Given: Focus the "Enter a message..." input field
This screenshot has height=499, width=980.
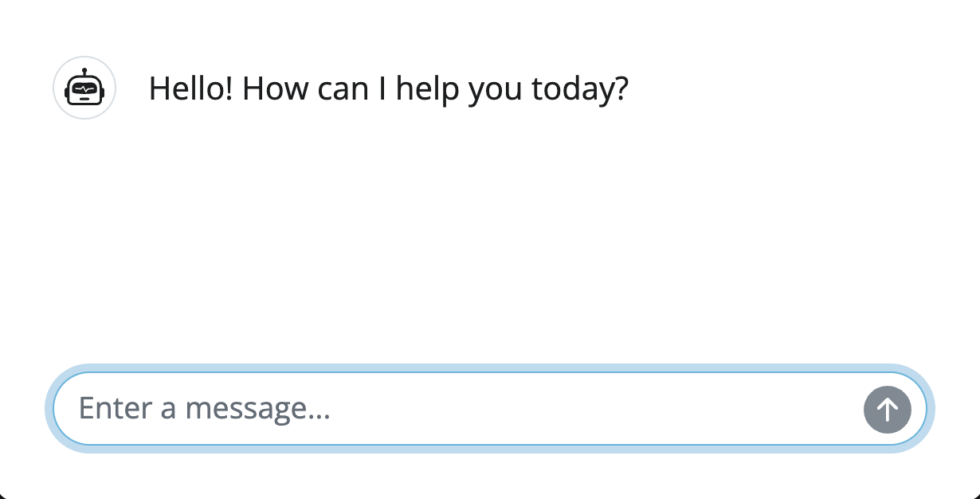Looking at the screenshot, I should click(x=462, y=409).
